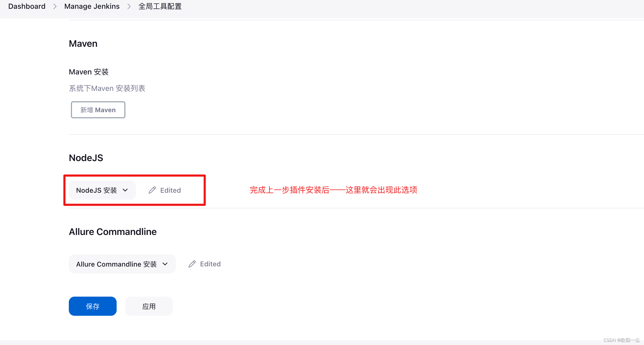Click the Maven 安装 label

[x=89, y=72]
